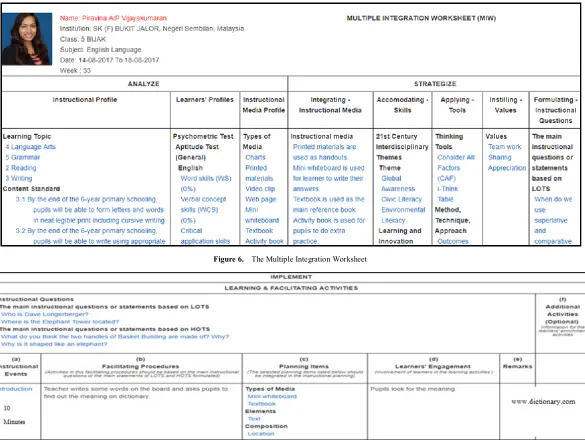The image size is (585, 440).
Task: Click 'Additional Activities (Optional)' header
Action: click(x=563, y=314)
